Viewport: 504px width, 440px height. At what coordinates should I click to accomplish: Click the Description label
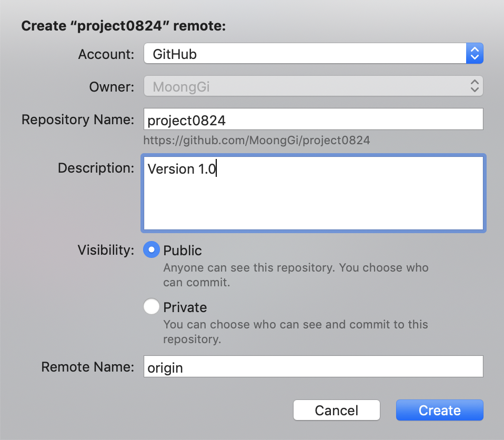tap(96, 168)
